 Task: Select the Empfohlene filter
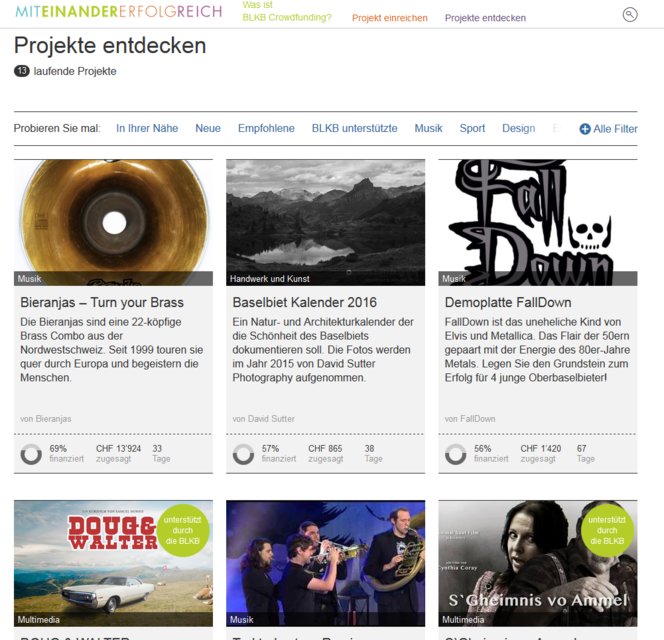(266, 128)
